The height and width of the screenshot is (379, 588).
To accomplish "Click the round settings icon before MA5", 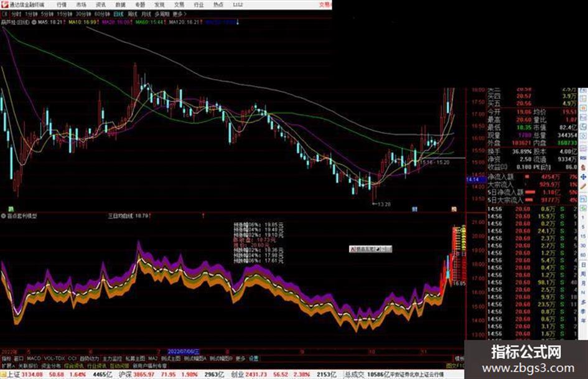I will pos(34,22).
